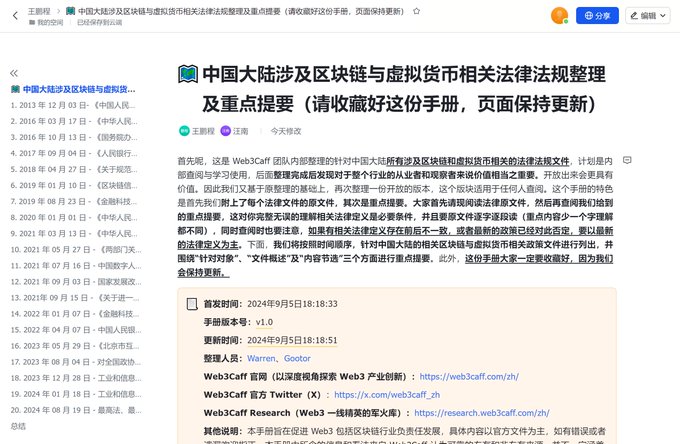Select the document title outline entry
This screenshot has width=680, height=444.
73,89
